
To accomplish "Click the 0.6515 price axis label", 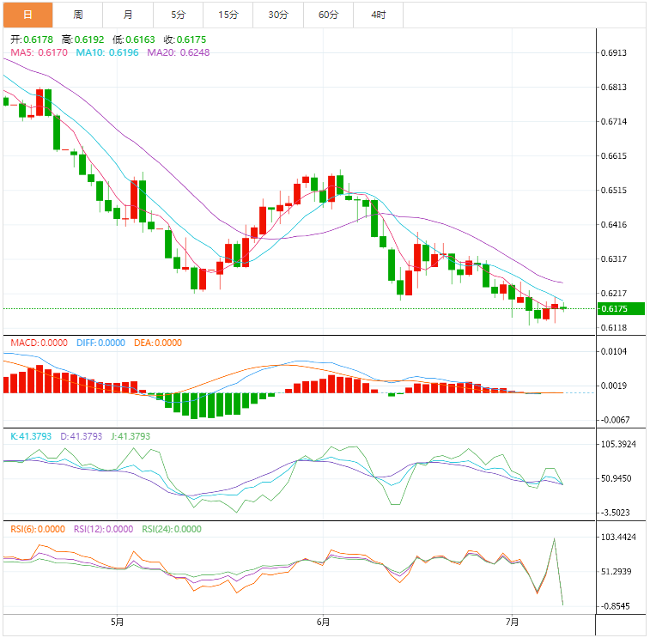I will [x=614, y=191].
